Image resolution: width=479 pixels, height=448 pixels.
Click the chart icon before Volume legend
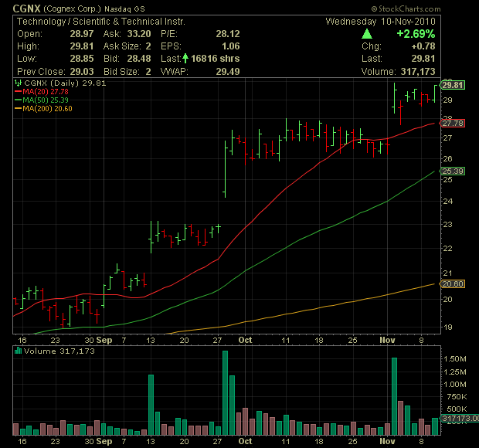coord(19,351)
